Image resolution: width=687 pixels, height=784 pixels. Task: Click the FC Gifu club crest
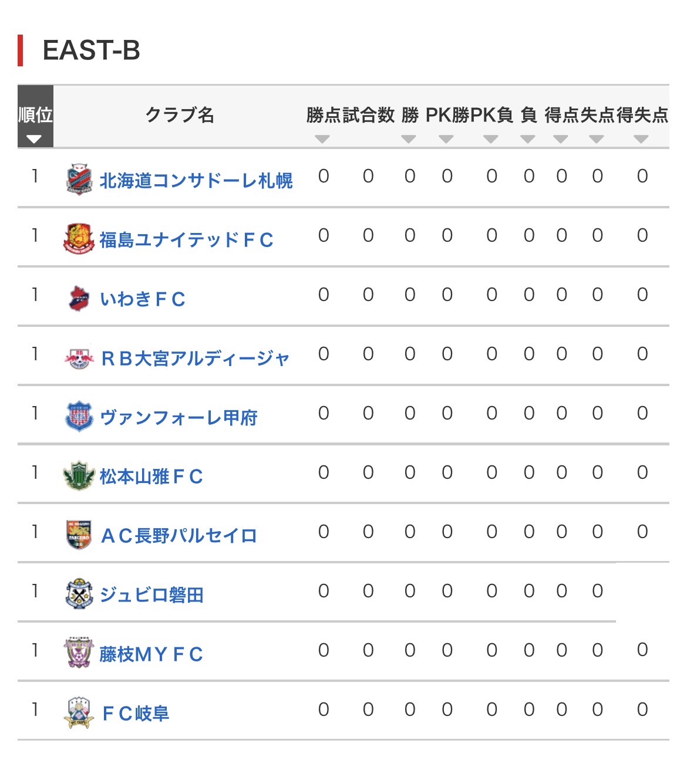click(x=79, y=713)
